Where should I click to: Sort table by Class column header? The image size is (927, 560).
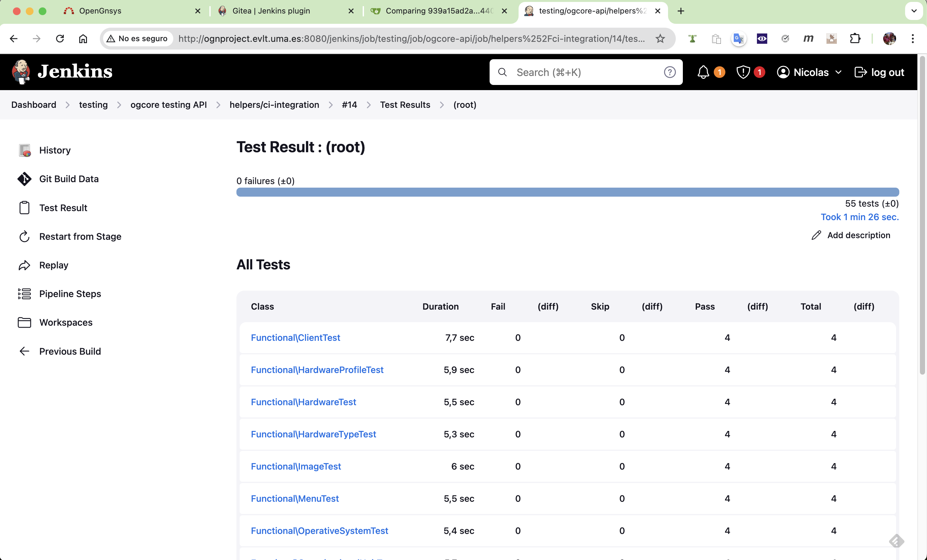pyautogui.click(x=262, y=307)
